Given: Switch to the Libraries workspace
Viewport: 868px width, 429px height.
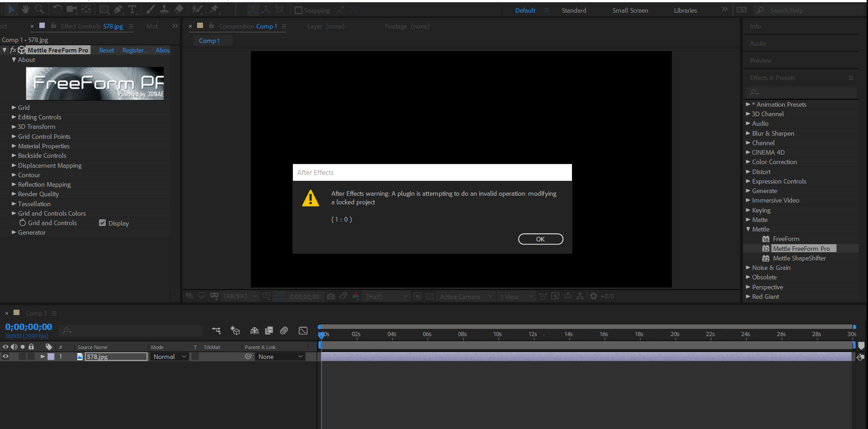Looking at the screenshot, I should pos(685,10).
